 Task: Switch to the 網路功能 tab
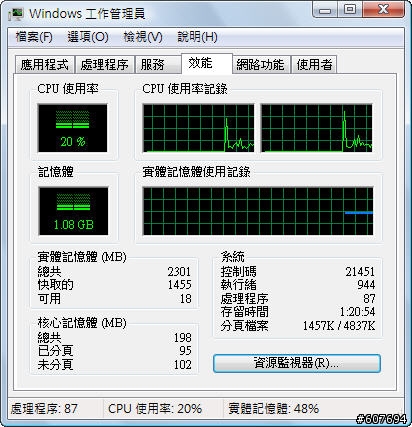coord(261,65)
